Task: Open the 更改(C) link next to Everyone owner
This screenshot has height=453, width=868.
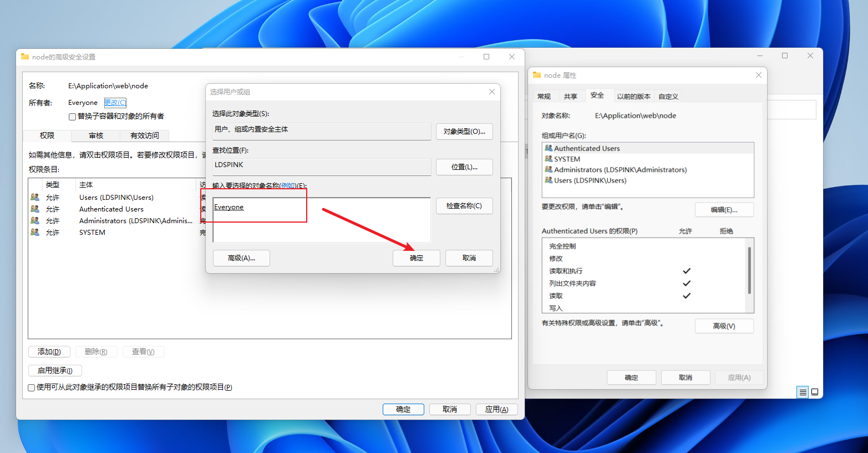Action: (114, 103)
